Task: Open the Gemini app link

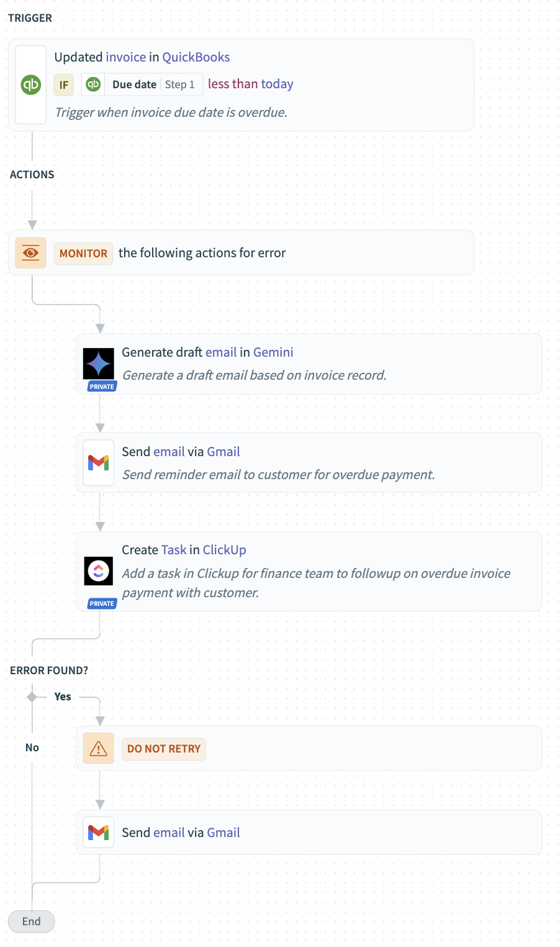Action: (273, 352)
